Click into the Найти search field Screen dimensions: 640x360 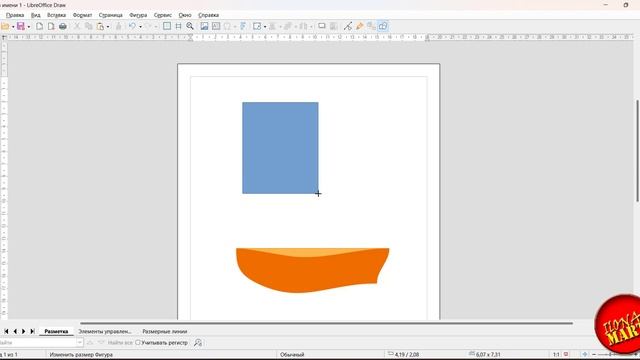click(x=38, y=343)
